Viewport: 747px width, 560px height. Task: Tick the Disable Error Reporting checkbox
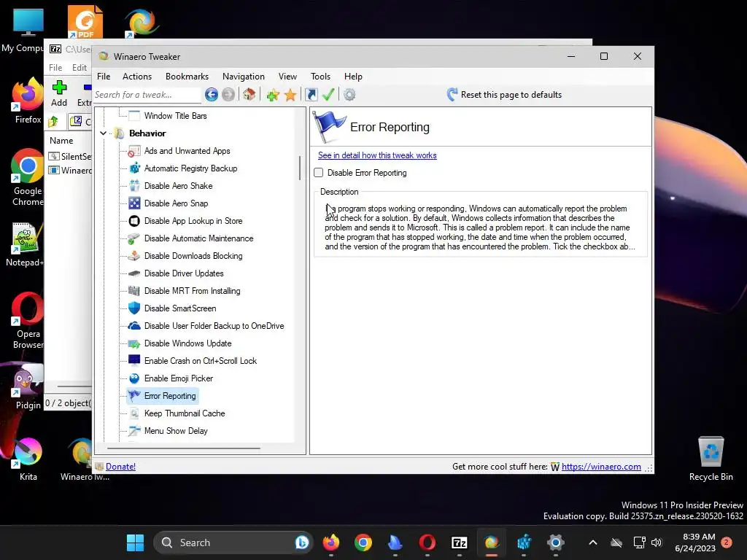(319, 173)
